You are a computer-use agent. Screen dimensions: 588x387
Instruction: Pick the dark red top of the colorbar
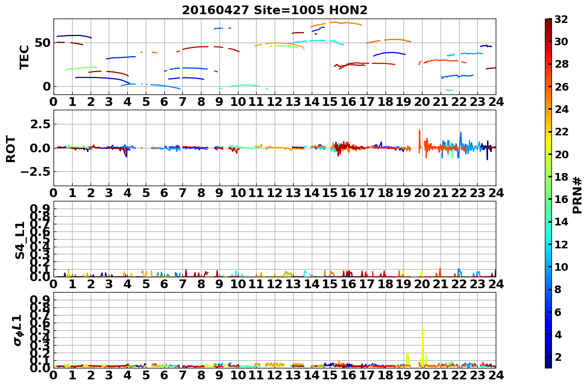(x=548, y=22)
